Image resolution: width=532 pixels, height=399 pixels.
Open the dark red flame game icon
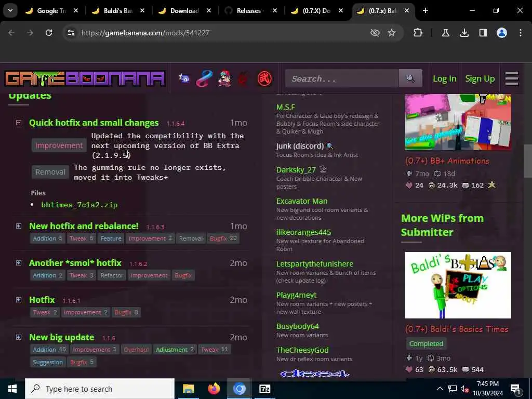pyautogui.click(x=243, y=78)
